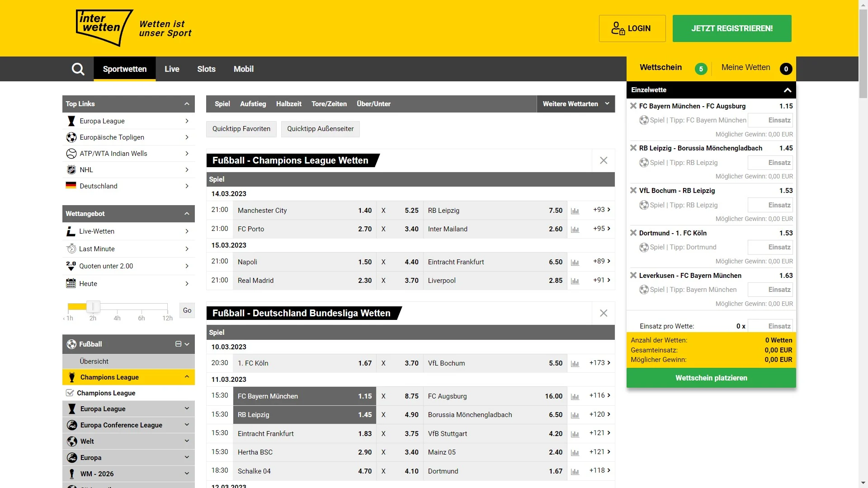Click Einsatz pro Wette input field
Screen dimensions: 868x488
[770, 326]
